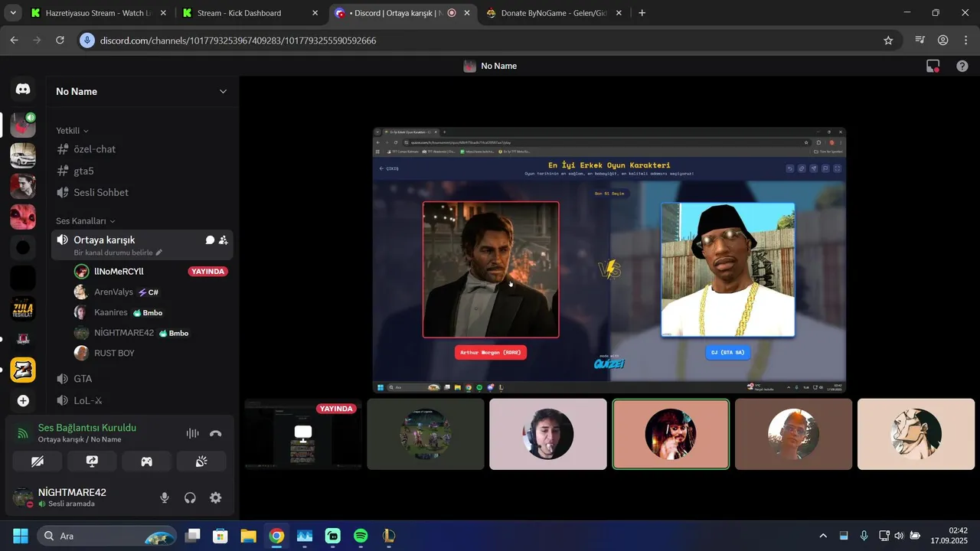Share your screen button
Viewport: 980px width, 551px height.
[x=93, y=461]
